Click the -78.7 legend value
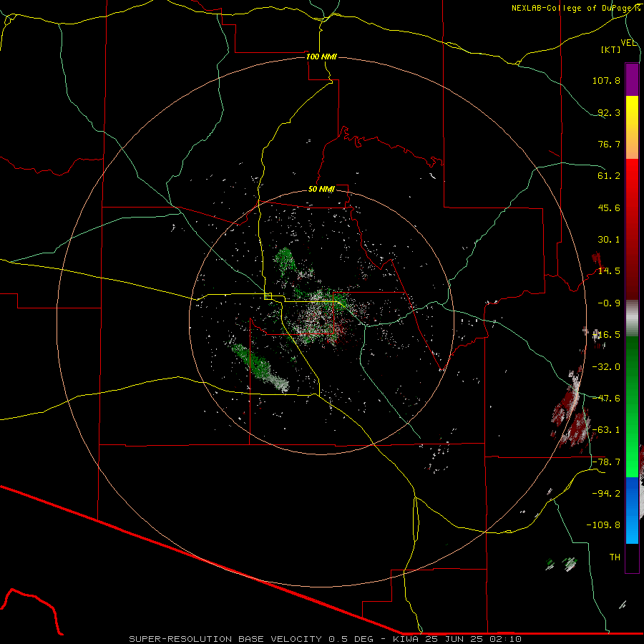Viewport: 644px width, 644px height. pos(606,462)
